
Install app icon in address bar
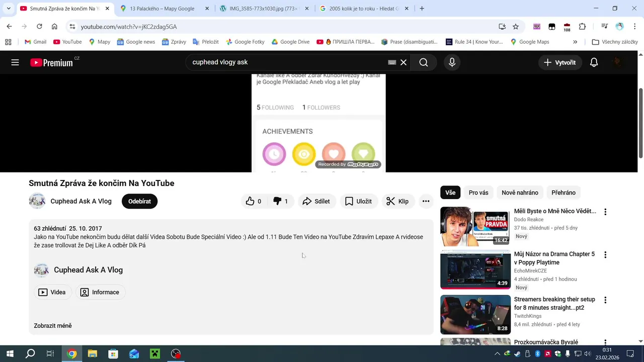click(502, 27)
